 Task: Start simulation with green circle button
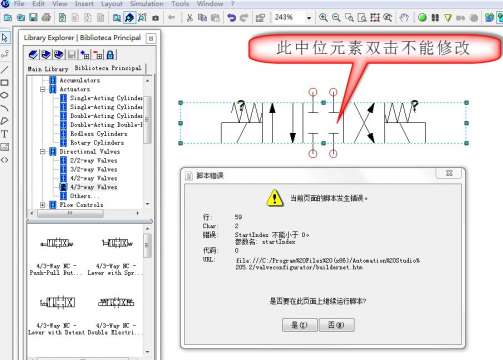point(422,17)
